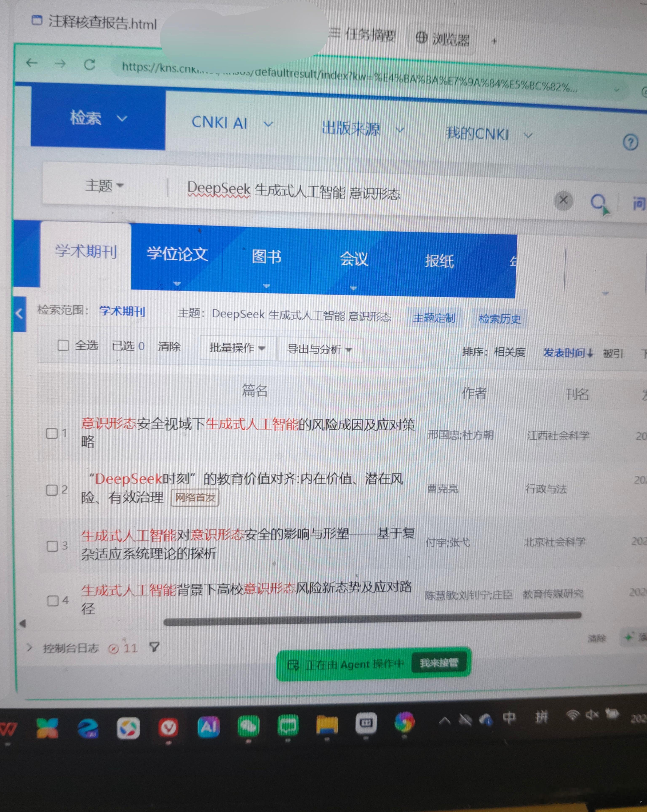This screenshot has height=812, width=647.
Task: Open the 批量操作 dropdown
Action: 238,348
